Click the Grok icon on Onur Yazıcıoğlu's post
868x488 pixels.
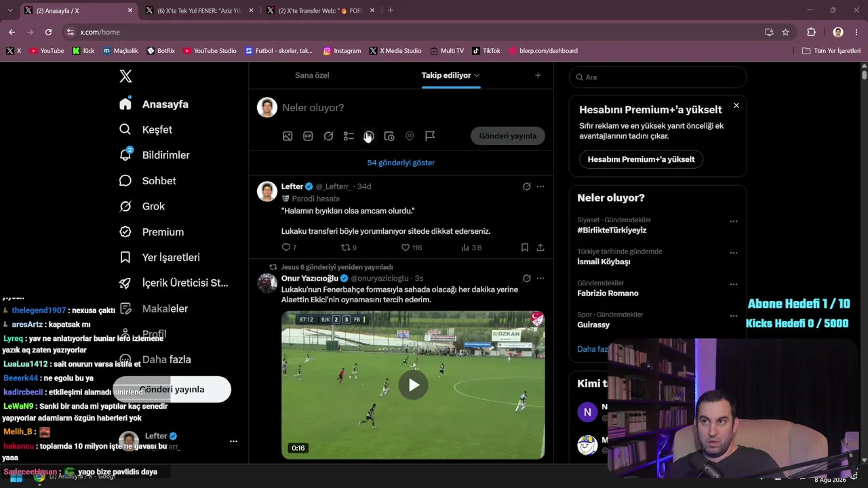pyautogui.click(x=527, y=278)
